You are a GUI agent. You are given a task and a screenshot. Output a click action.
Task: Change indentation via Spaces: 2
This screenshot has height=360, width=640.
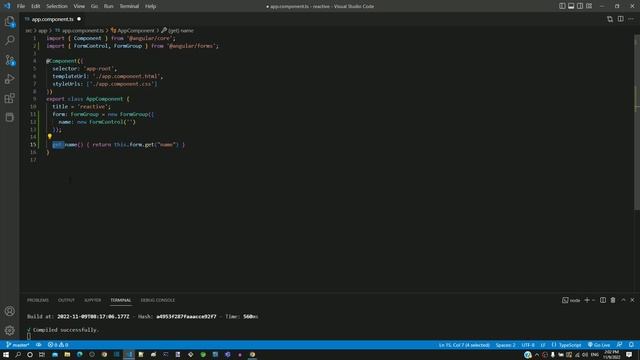click(505, 345)
